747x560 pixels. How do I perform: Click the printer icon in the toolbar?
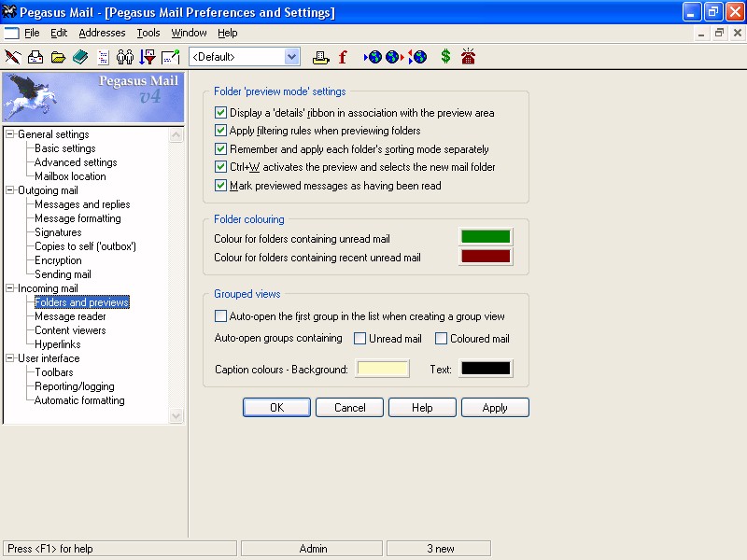point(320,58)
